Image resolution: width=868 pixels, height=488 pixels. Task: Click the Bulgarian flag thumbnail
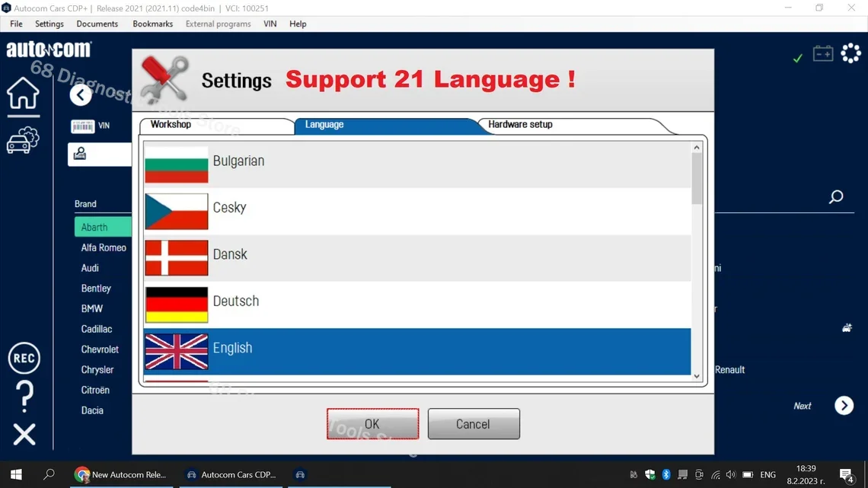pyautogui.click(x=177, y=165)
